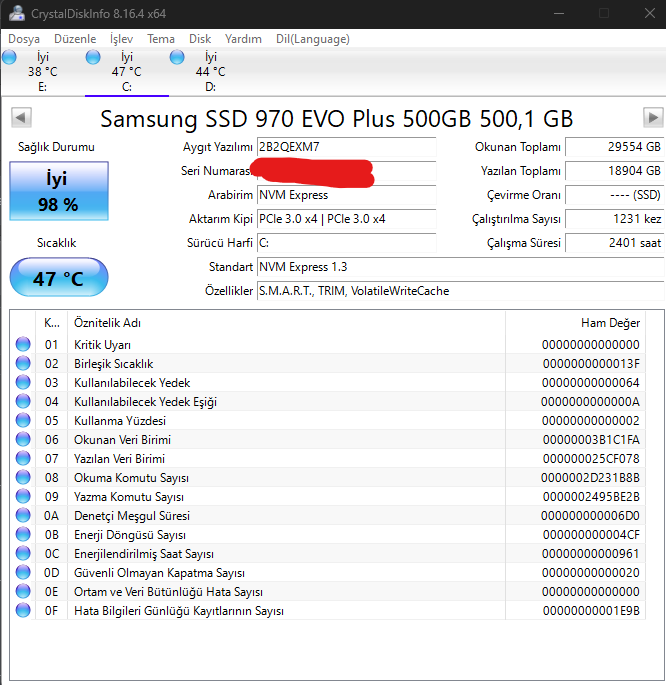
Task: Select the Kritik Uyarı attribute name
Action: coord(102,345)
